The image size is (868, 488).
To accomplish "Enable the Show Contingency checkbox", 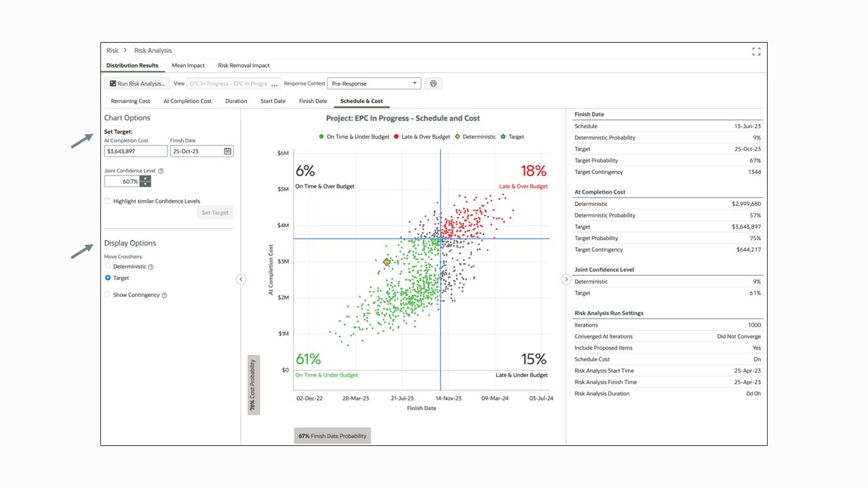I will point(106,295).
